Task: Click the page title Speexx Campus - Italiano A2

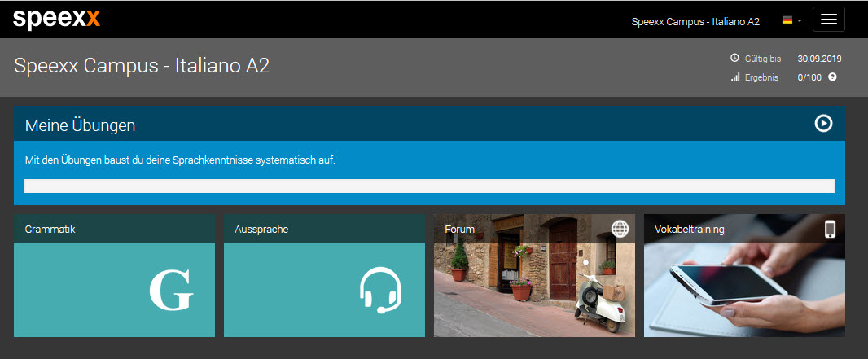Action: [x=142, y=66]
